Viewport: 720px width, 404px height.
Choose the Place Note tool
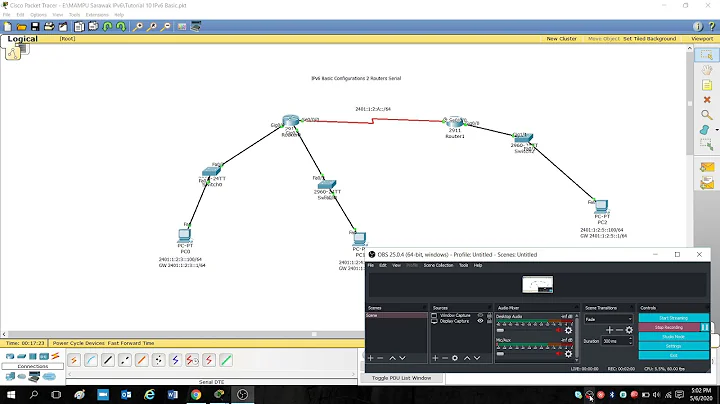coord(707,85)
